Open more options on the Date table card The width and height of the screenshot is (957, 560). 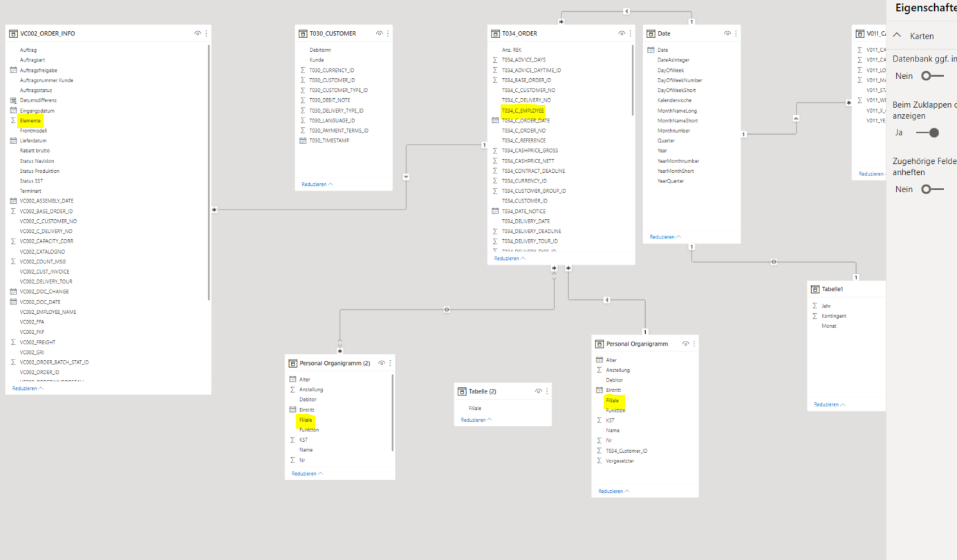(736, 33)
